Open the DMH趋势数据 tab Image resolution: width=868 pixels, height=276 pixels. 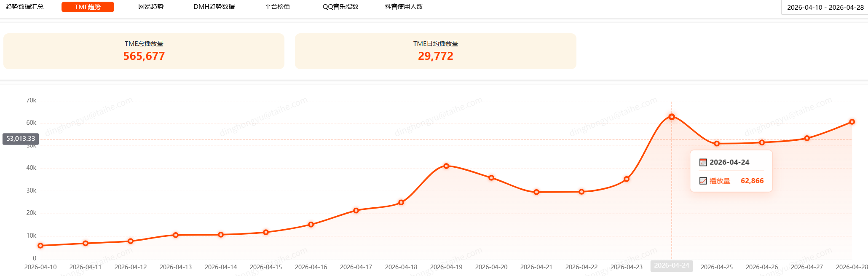214,7
